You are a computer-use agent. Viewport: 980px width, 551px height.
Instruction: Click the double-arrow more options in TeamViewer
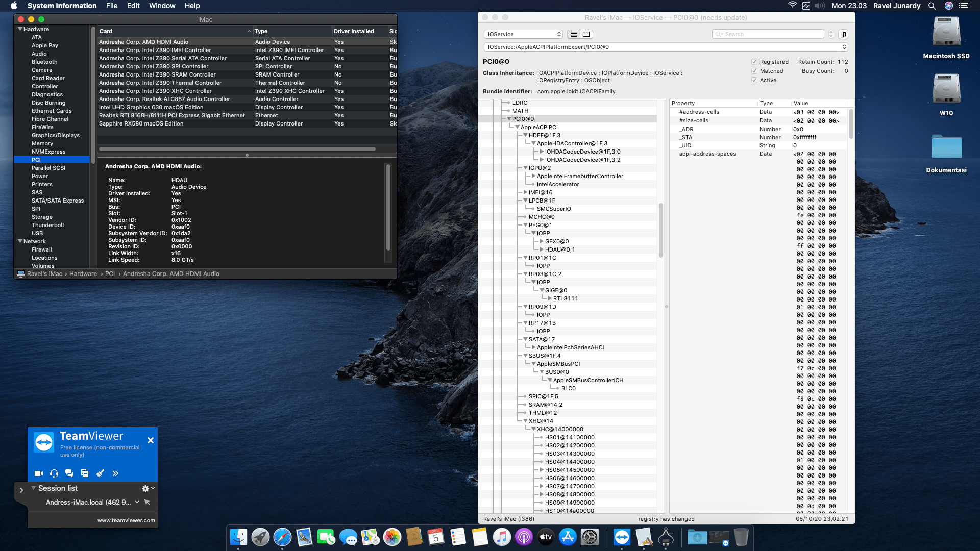pos(115,473)
